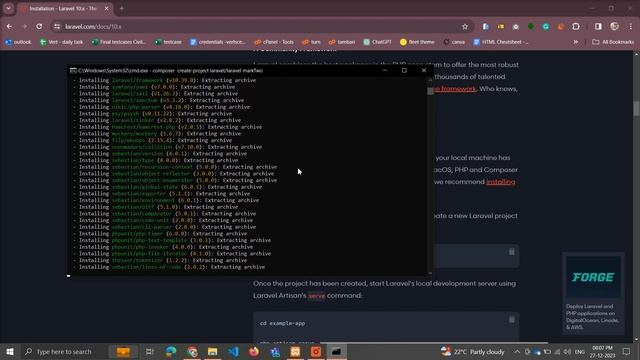
Task: Click the laravel.com/docs/10.x address bar
Action: 261,27
